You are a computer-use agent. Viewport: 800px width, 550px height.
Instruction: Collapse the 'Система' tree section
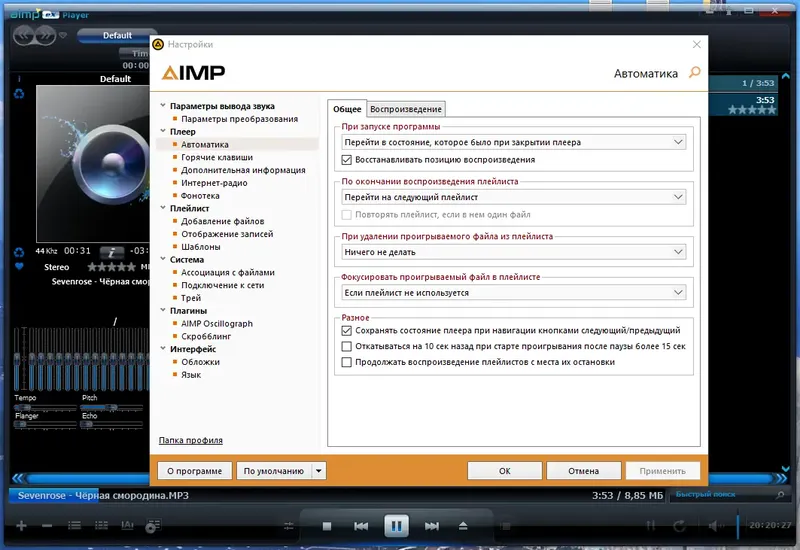(x=163, y=259)
